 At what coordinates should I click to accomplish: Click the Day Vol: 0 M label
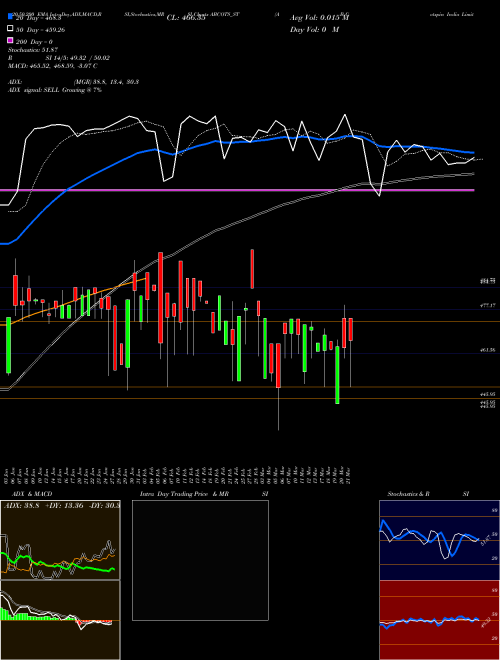click(314, 30)
